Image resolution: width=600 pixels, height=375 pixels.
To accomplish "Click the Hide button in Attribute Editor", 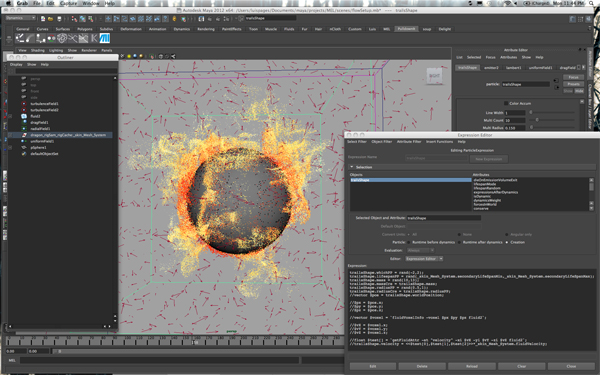I will tap(579, 91).
